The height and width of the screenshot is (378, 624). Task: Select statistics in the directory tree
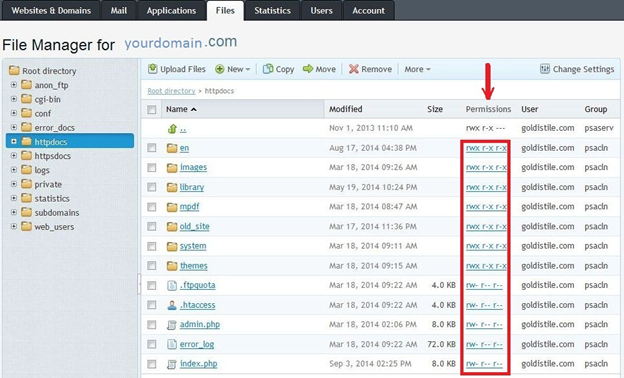click(x=52, y=198)
